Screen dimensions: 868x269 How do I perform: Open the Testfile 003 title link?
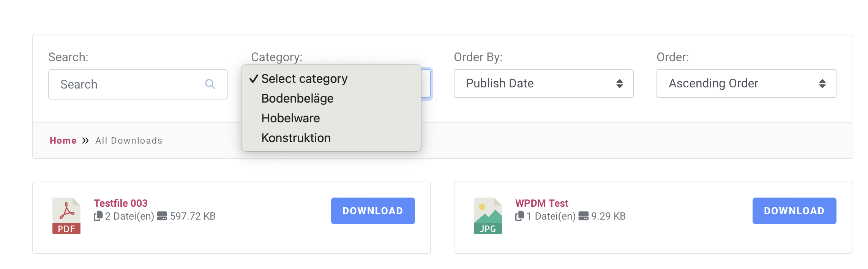pyautogui.click(x=121, y=203)
